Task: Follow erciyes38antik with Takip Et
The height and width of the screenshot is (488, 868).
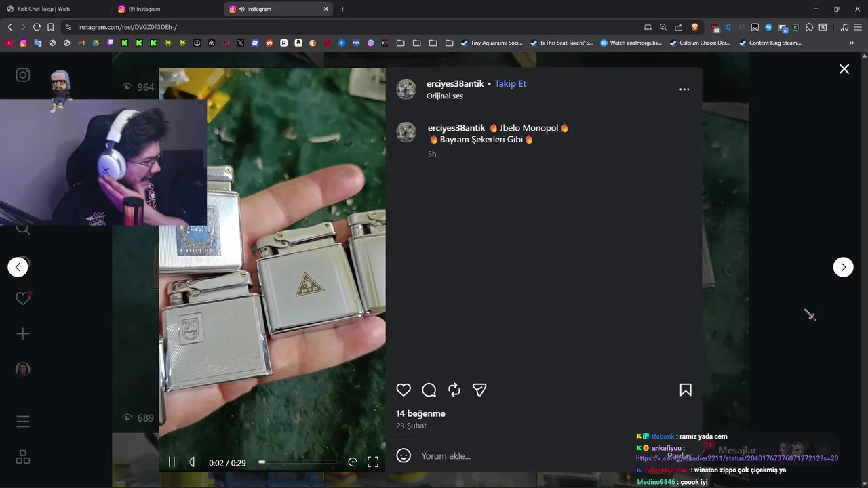Action: [511, 83]
